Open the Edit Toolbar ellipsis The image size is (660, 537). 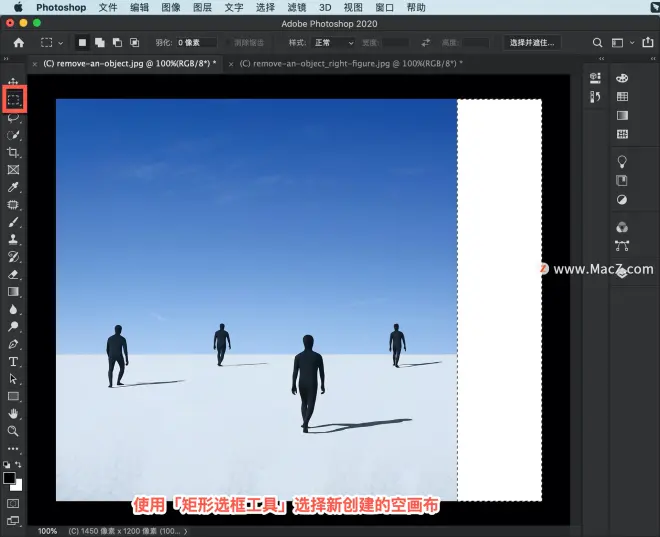pyautogui.click(x=13, y=449)
